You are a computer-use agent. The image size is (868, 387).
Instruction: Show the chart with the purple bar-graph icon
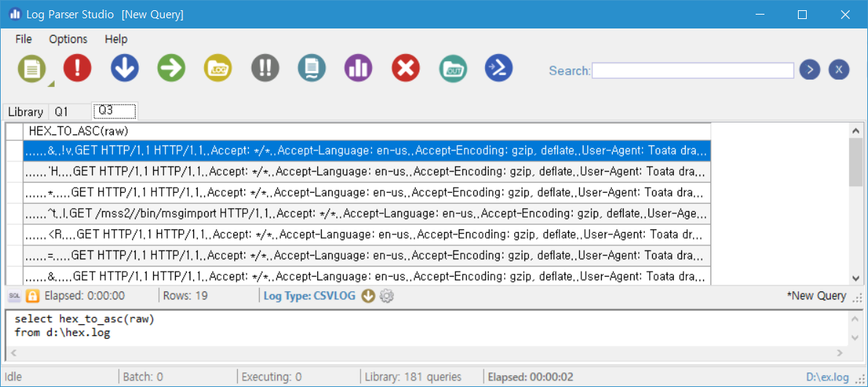click(359, 68)
